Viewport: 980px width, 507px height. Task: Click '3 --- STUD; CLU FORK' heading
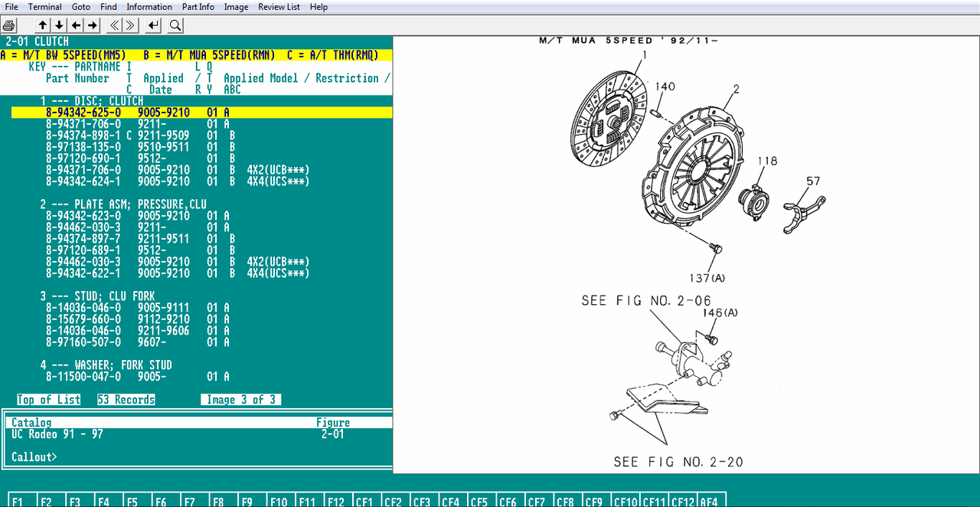97,296
